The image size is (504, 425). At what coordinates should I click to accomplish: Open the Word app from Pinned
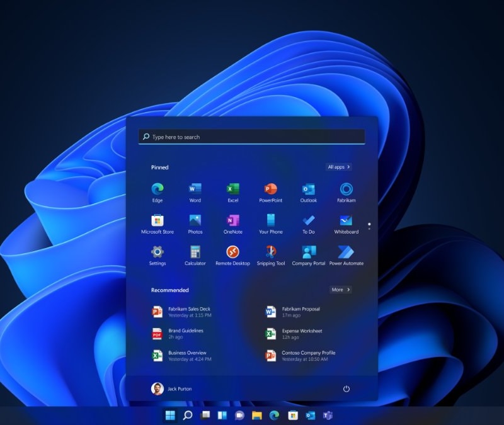click(x=195, y=189)
